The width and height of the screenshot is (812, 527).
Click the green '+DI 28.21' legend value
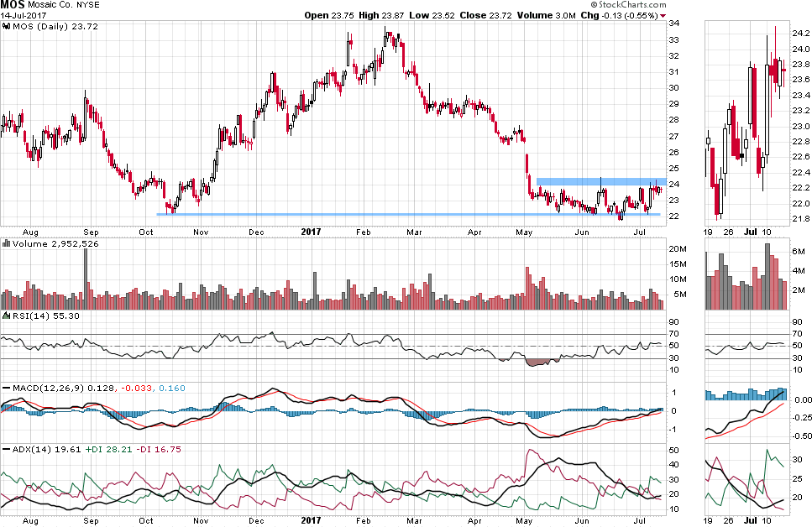coord(109,449)
